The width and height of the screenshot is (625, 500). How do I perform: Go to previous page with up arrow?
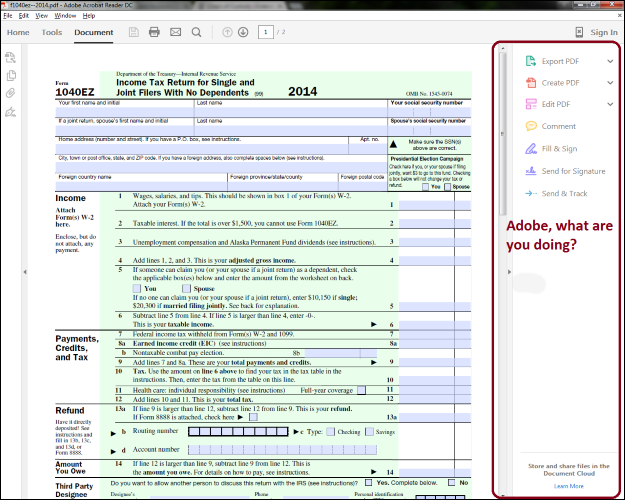(225, 32)
